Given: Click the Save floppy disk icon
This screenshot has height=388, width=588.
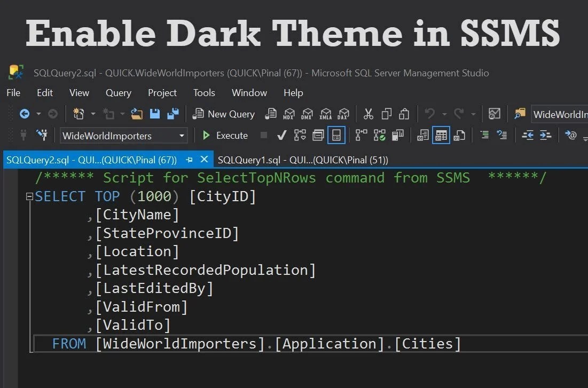Looking at the screenshot, I should click(x=154, y=114).
